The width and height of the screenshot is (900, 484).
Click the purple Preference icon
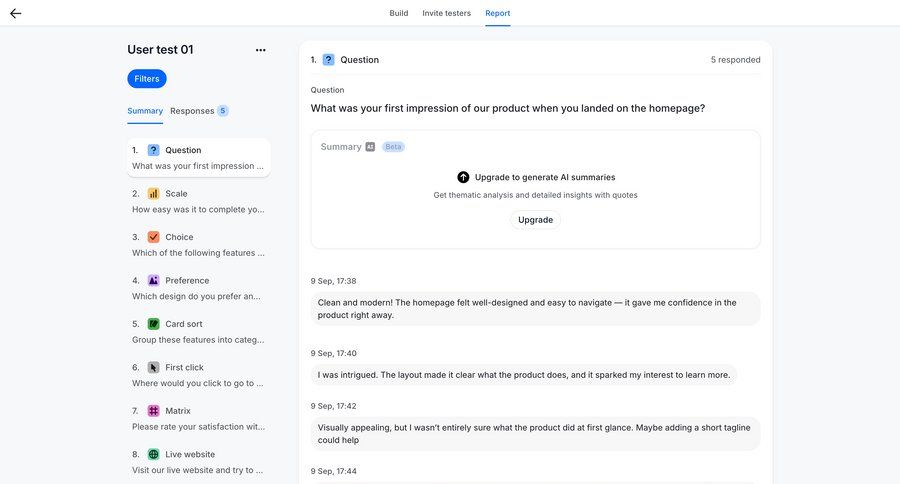153,281
